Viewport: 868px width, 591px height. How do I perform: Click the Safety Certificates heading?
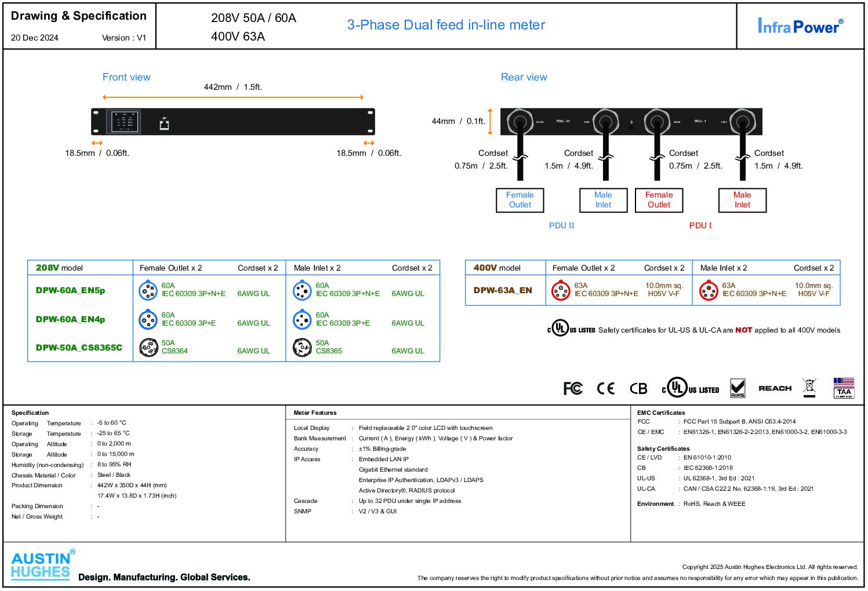663,448
